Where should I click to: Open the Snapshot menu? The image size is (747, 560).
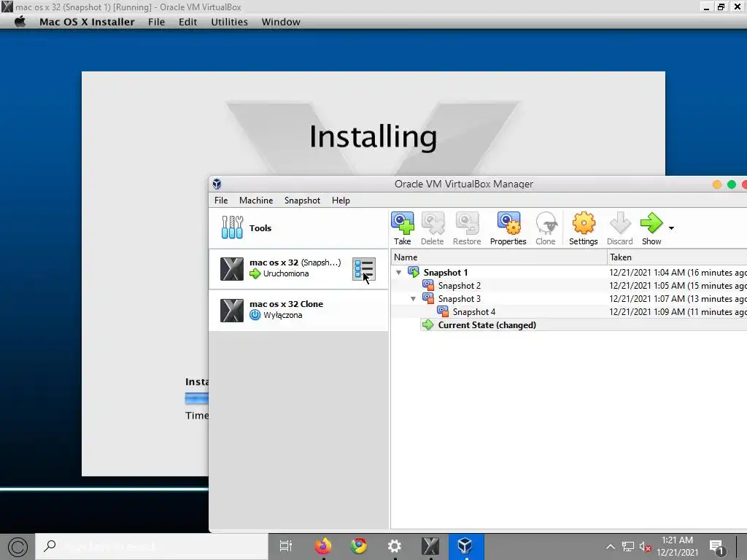pos(302,201)
